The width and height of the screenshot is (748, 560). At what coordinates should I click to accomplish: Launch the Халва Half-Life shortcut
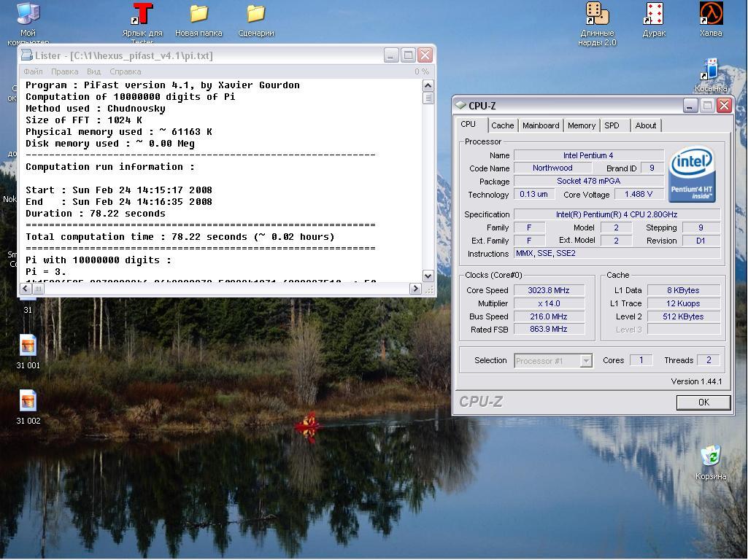pos(711,19)
